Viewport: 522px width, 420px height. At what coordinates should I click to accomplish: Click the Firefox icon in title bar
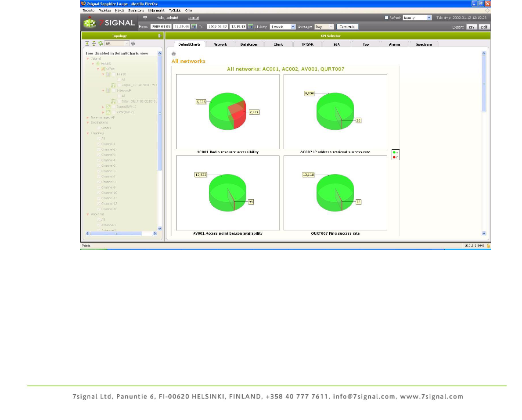83,4
